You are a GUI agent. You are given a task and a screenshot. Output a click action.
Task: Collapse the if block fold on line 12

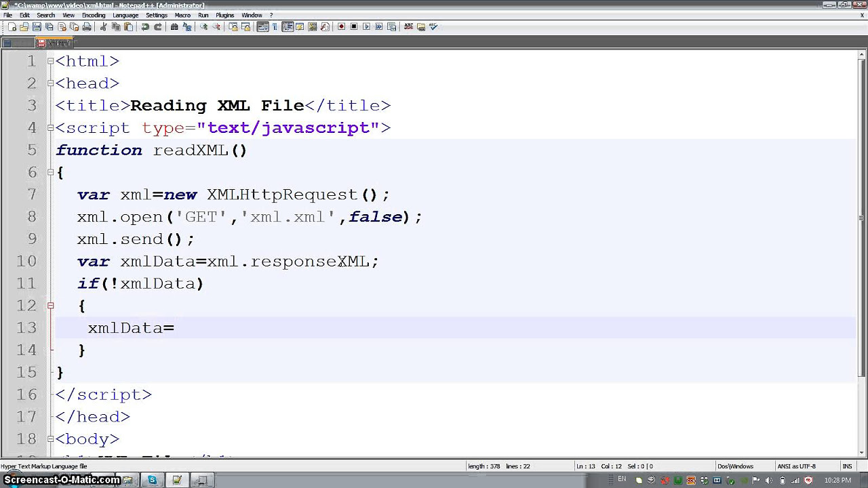pos(50,306)
